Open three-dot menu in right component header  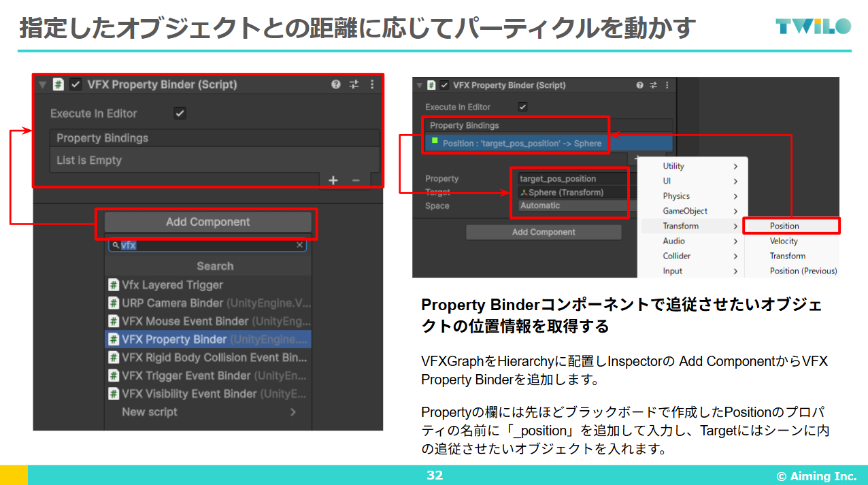click(667, 85)
